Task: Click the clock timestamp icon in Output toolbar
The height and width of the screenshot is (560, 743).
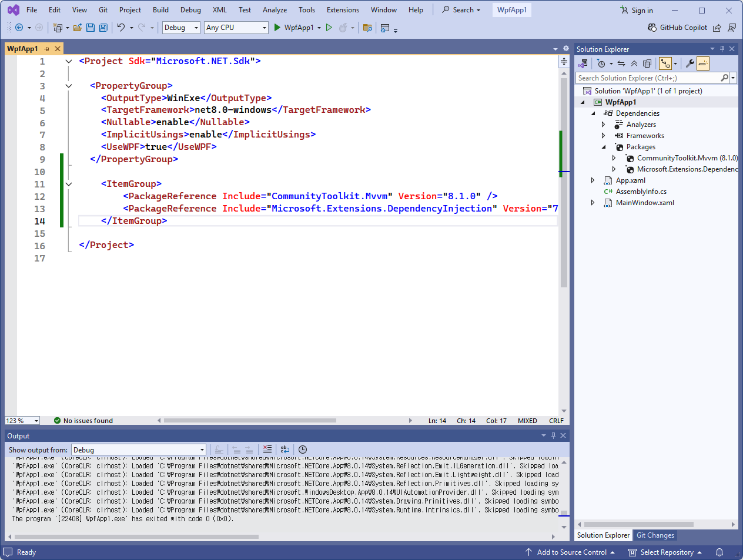Action: tap(303, 450)
